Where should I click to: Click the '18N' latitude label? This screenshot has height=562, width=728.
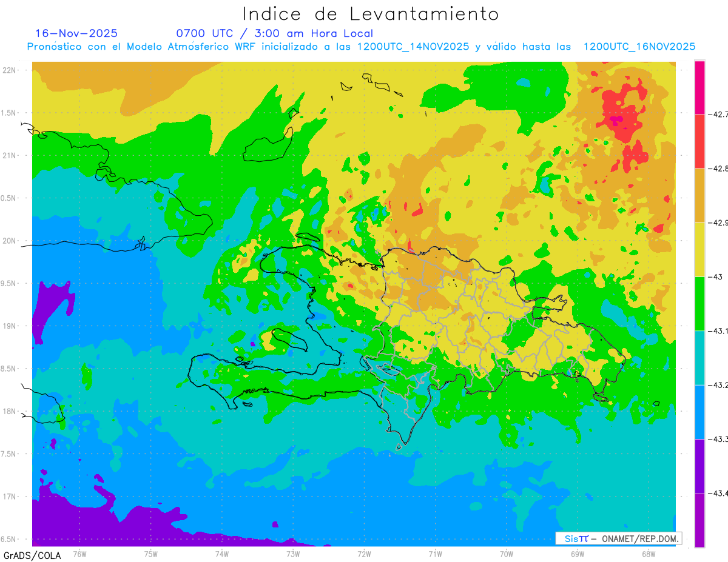pos(10,411)
